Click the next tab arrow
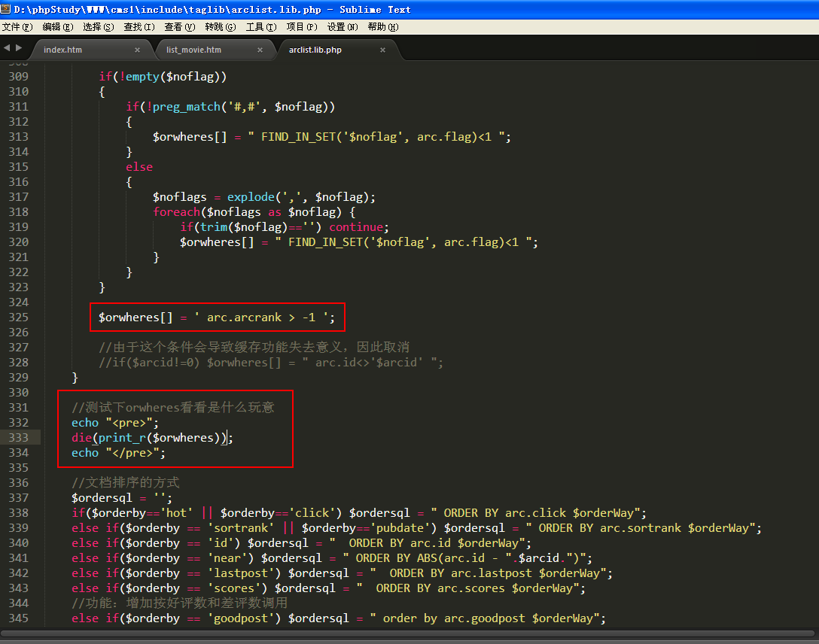This screenshot has height=644, width=819. pos(19,48)
